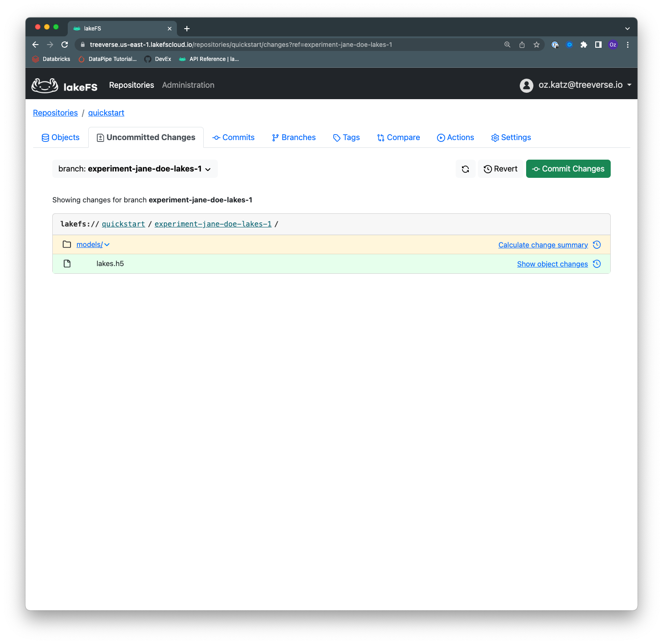
Task: Open the DevEx GitHub bookmark
Action: (158, 59)
